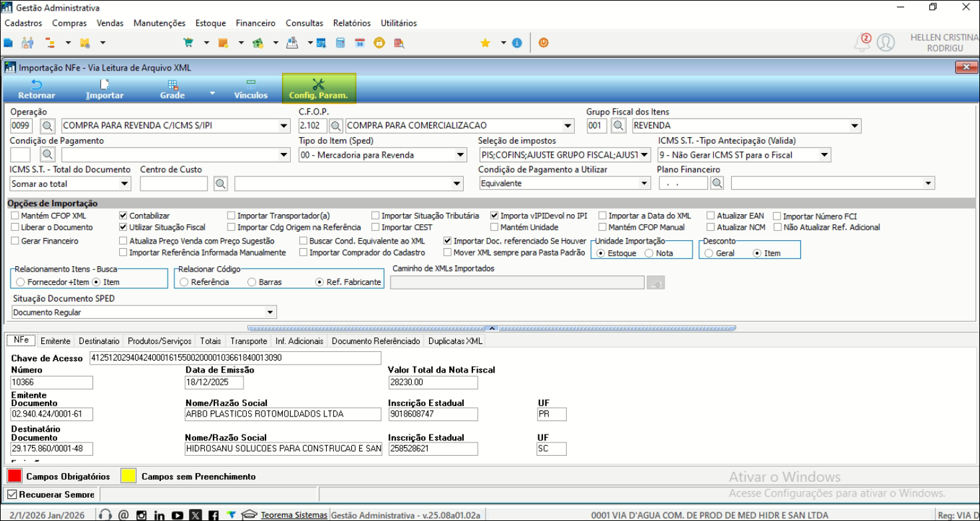The height and width of the screenshot is (521, 980).
Task: Switch to the Produtos/Serviços tab
Action: [x=159, y=341]
